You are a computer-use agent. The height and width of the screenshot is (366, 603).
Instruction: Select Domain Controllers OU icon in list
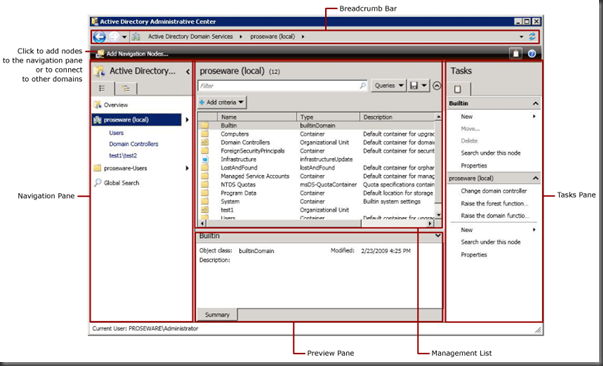click(x=205, y=142)
